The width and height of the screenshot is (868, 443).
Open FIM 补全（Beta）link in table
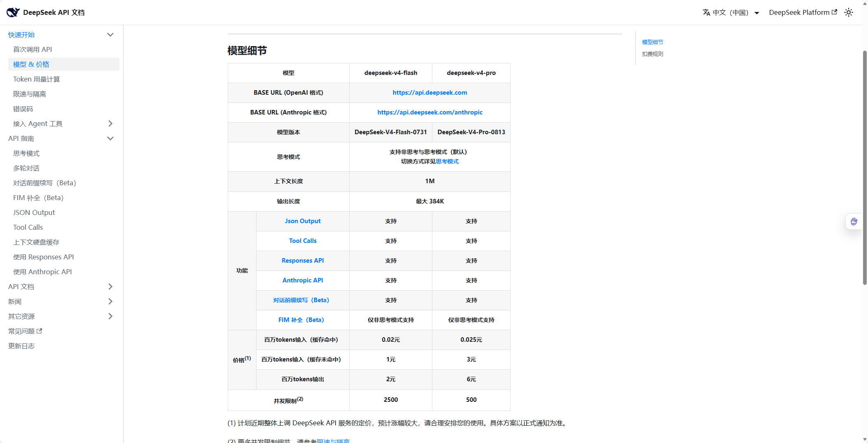pyautogui.click(x=303, y=320)
